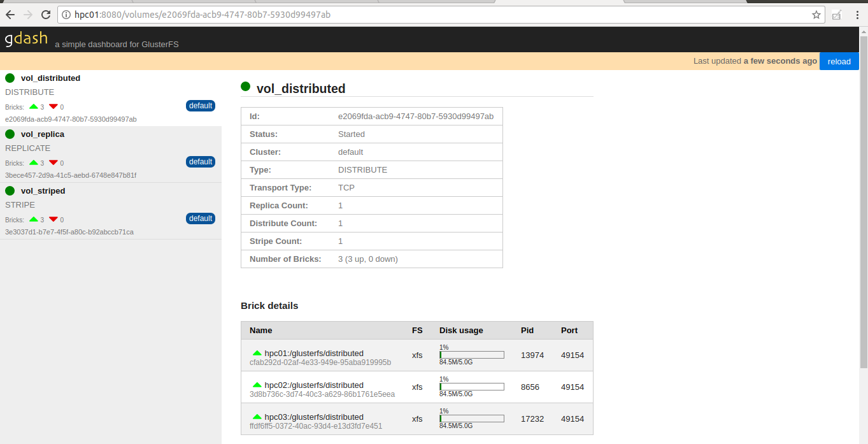This screenshot has height=444, width=868.
Task: Click default cluster badge of vol_replica
Action: (201, 162)
